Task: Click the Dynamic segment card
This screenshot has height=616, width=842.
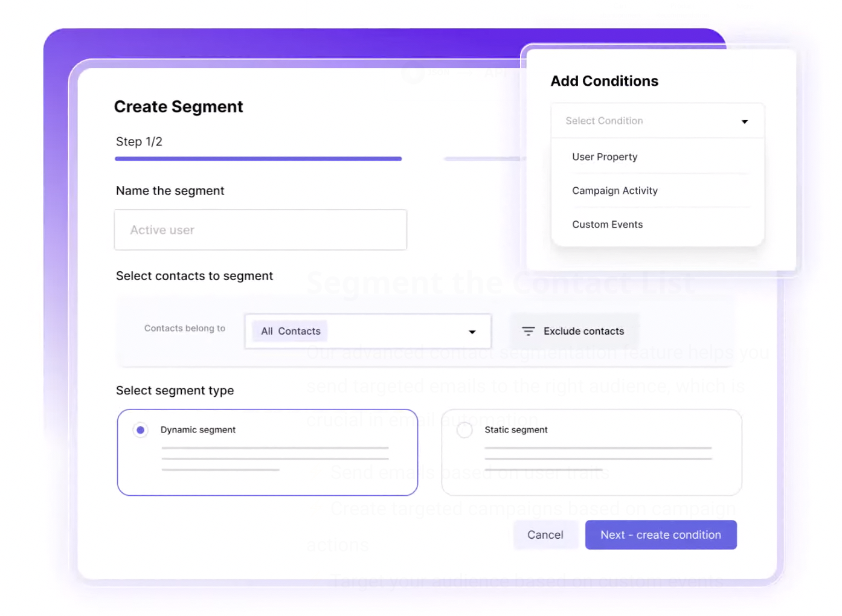Action: click(x=268, y=452)
